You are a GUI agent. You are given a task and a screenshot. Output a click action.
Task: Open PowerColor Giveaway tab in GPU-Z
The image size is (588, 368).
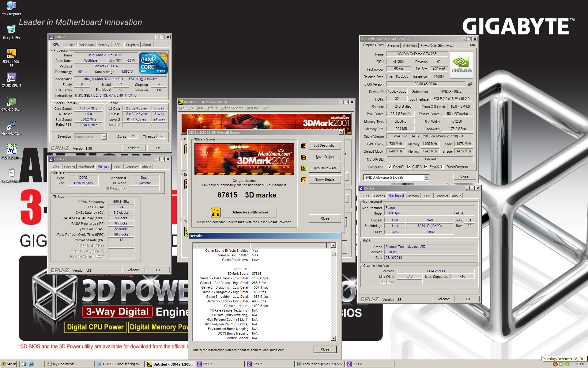pos(436,46)
